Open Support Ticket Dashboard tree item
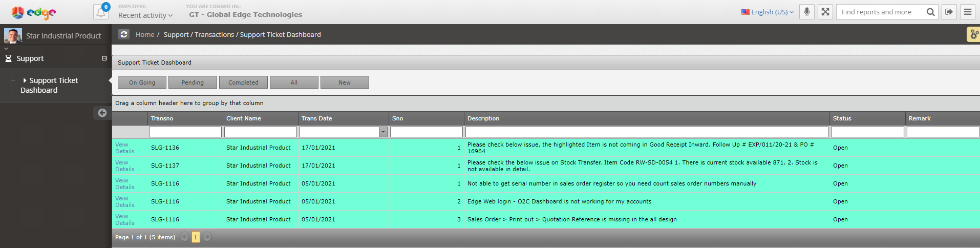Screen dimensions: 980x248 [49, 85]
